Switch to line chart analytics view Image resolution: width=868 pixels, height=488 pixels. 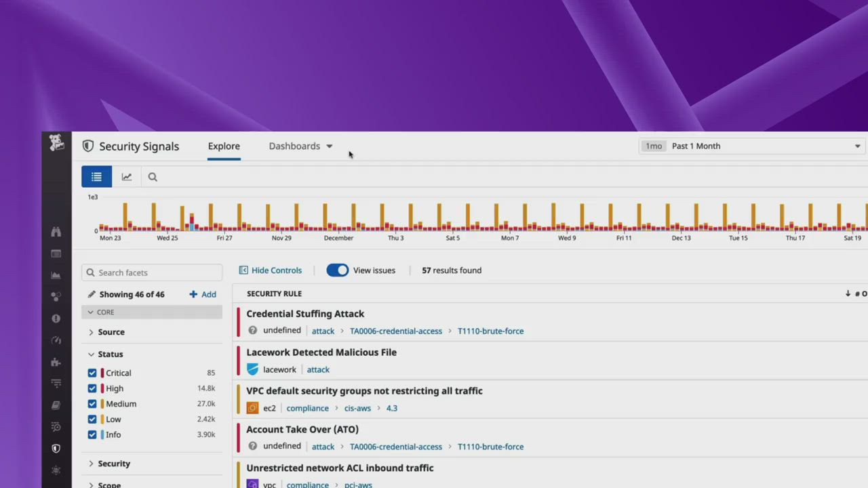[127, 177]
